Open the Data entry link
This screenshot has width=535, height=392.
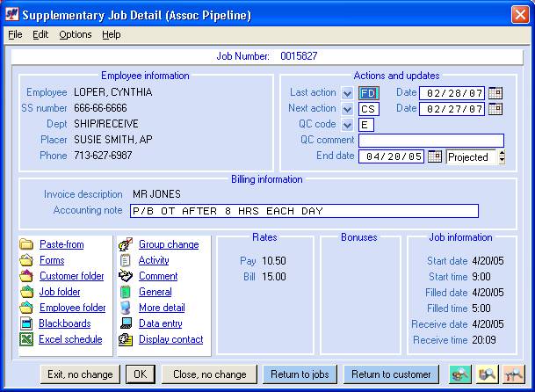[x=161, y=323]
